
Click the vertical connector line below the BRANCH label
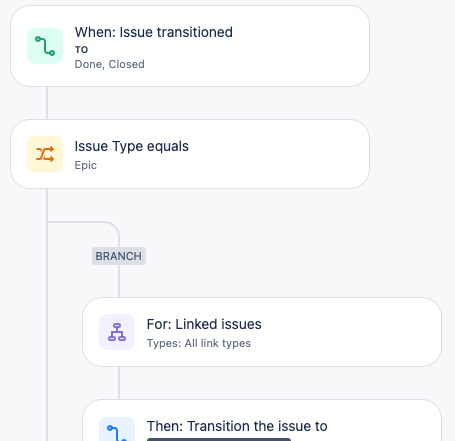coord(119,281)
